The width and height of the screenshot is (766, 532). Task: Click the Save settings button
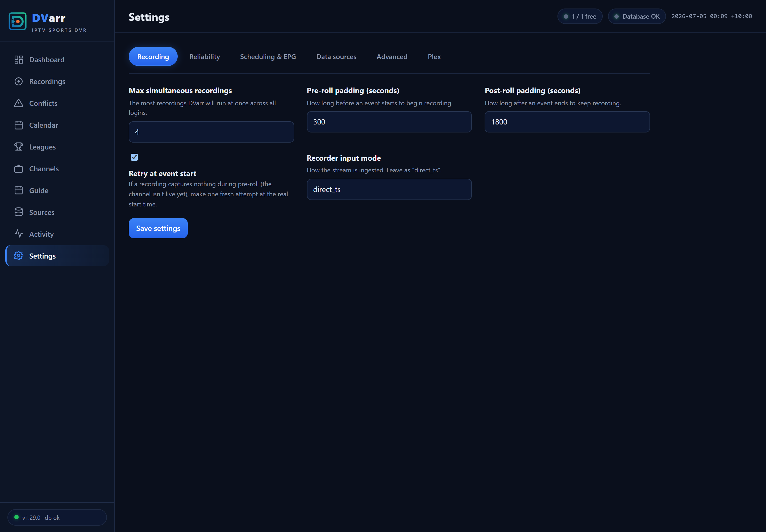point(158,228)
